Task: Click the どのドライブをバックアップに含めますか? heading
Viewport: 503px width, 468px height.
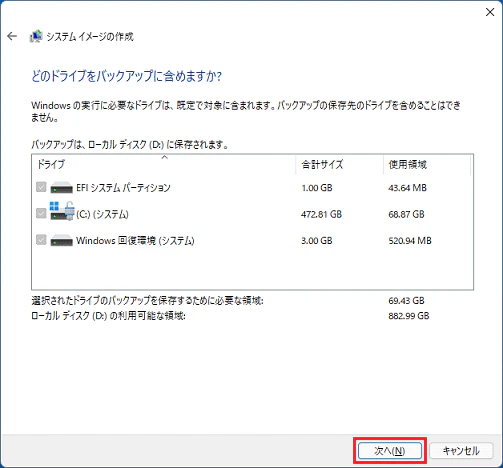Action: coord(127,76)
